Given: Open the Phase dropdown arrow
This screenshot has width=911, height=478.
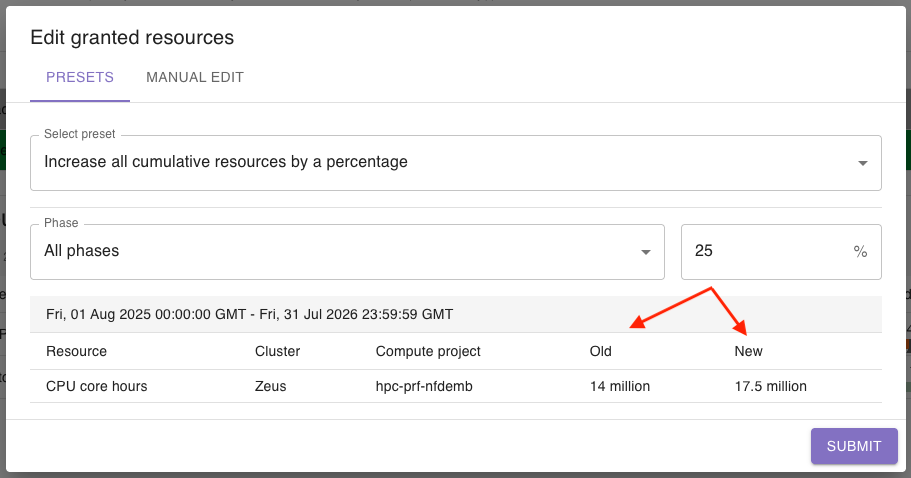Looking at the screenshot, I should 646,252.
